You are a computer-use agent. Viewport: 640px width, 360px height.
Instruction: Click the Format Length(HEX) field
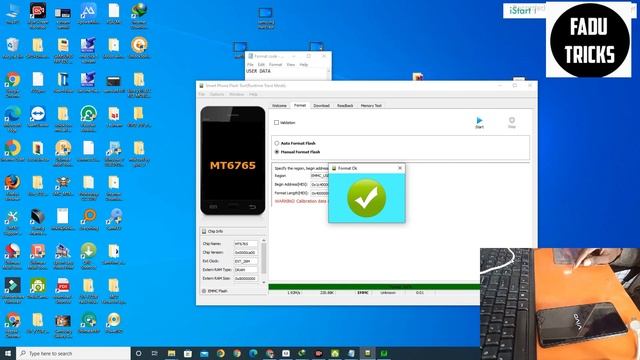pyautogui.click(x=320, y=193)
